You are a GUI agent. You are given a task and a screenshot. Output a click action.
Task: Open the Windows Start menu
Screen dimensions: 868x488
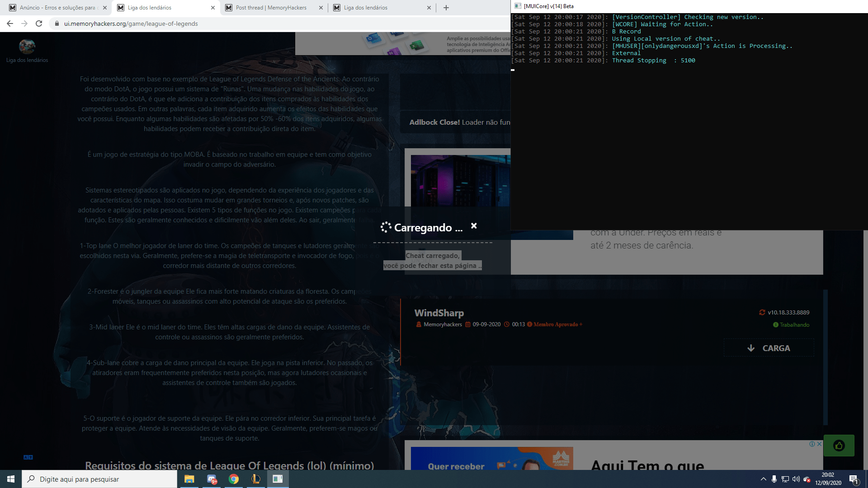pos(11,479)
